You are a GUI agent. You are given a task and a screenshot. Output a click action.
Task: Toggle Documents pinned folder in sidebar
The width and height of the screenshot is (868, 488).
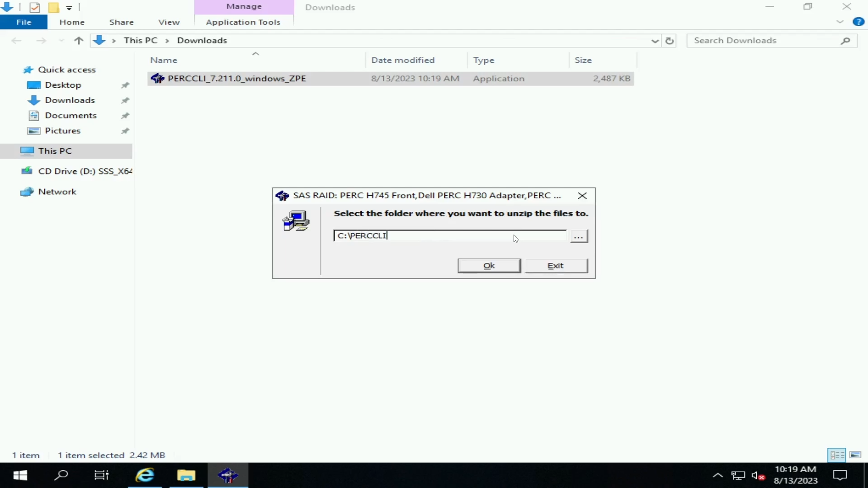[125, 115]
